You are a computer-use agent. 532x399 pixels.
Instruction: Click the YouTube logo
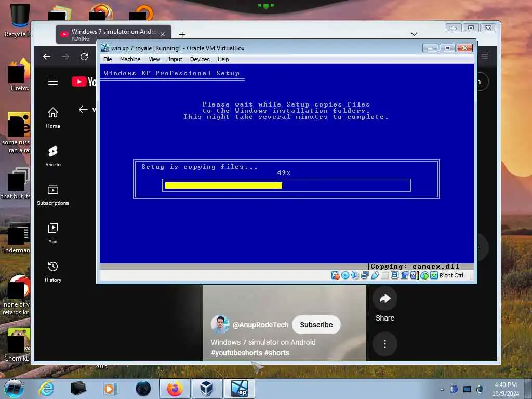[84, 82]
